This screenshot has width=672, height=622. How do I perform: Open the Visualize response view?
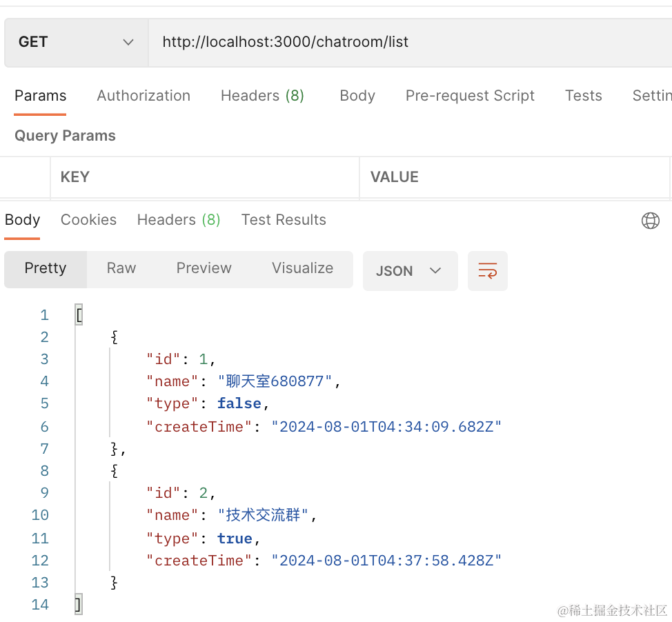302,268
